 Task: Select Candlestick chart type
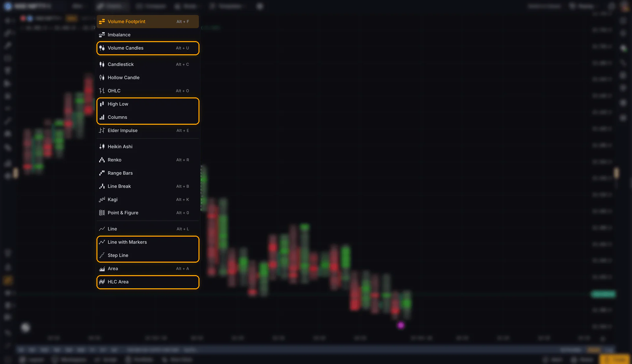tap(147, 64)
